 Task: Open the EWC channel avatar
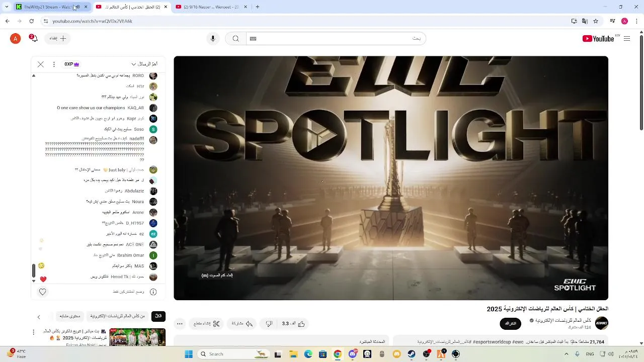pyautogui.click(x=602, y=323)
